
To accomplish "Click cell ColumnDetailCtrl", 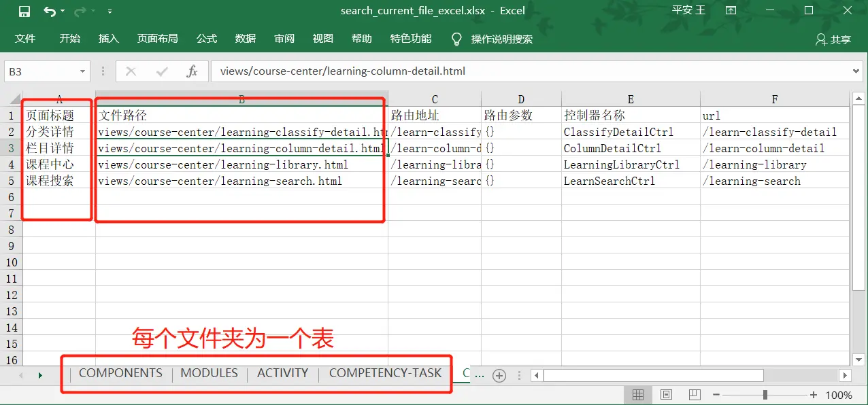I will pos(631,148).
